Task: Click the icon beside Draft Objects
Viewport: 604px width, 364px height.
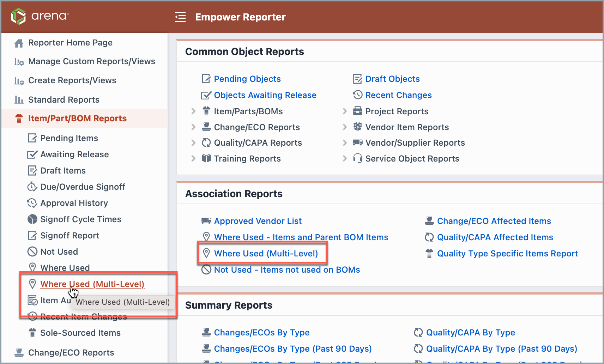Action: 357,79
